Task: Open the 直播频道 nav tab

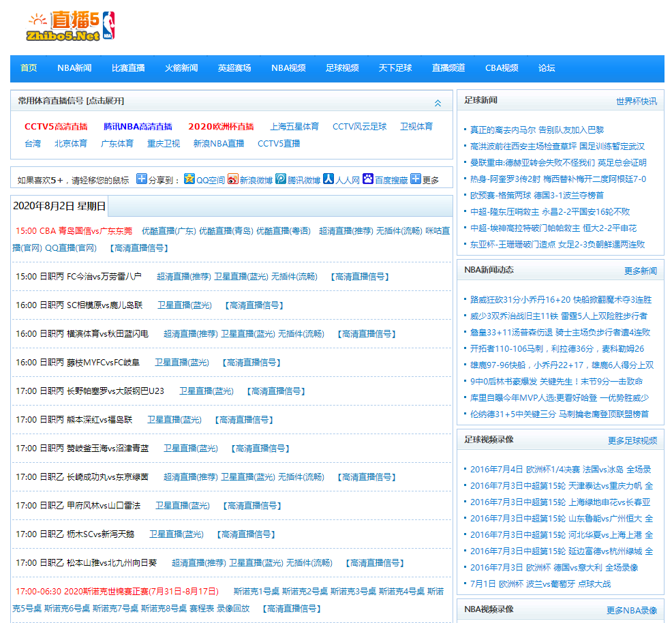Action: point(448,67)
